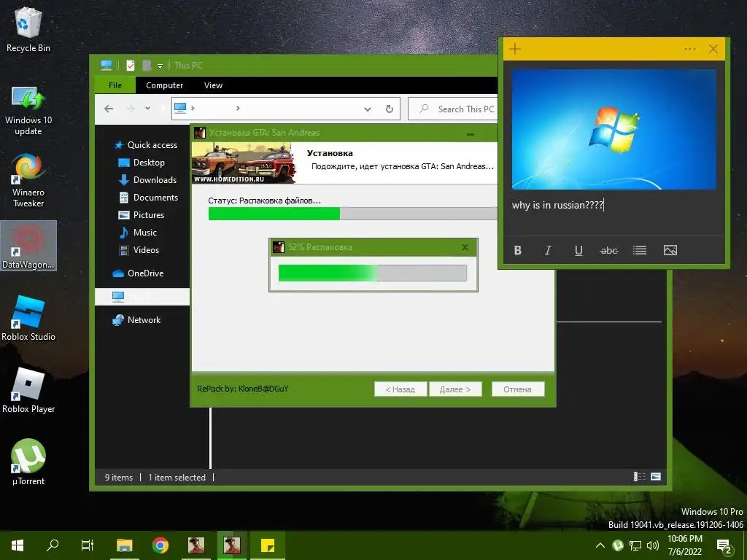Show hidden system tray icons
Viewport: 747px width, 560px height.
pyautogui.click(x=600, y=545)
